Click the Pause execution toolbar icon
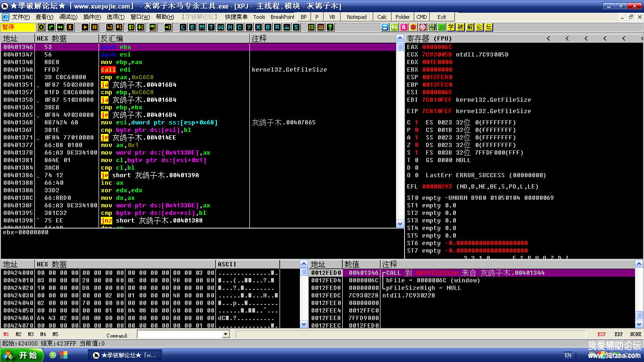 (94, 27)
